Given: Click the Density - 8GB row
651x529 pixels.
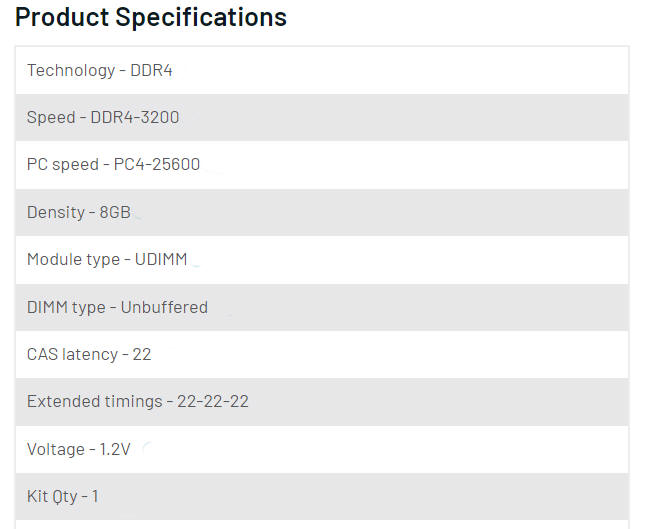Looking at the screenshot, I should point(322,213).
